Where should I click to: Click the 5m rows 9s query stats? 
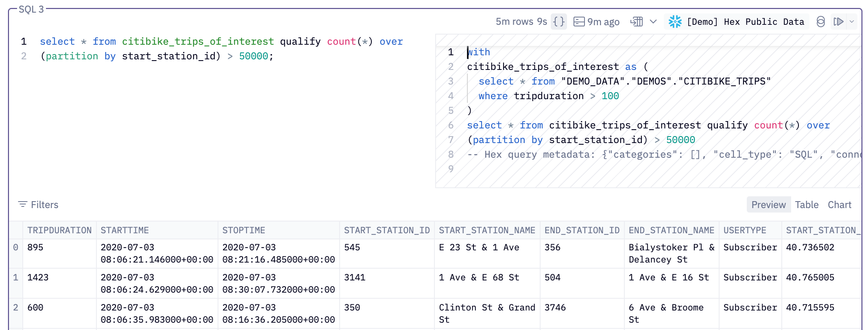[521, 22]
